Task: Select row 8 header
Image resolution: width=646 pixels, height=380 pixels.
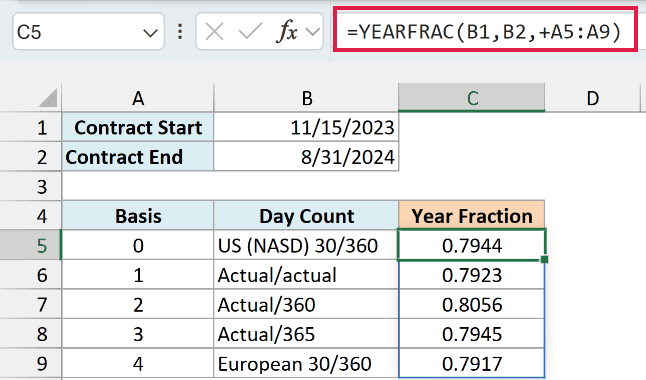Action: 31,334
